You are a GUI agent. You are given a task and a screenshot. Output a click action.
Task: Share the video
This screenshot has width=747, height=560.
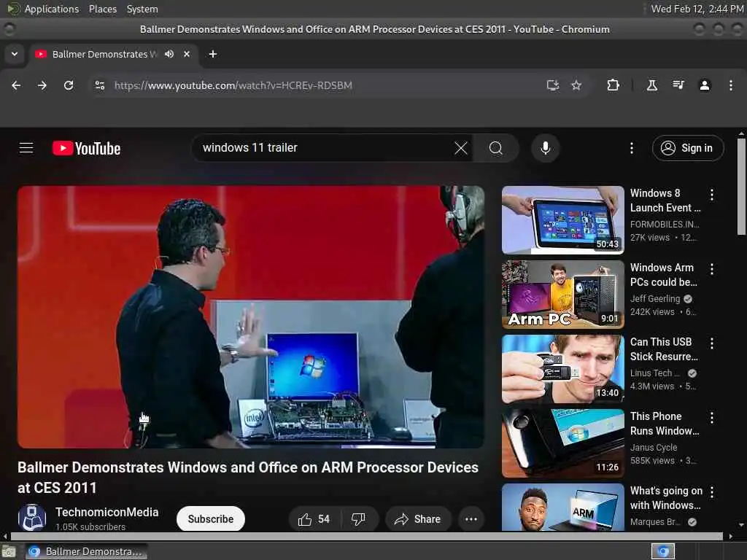click(x=418, y=519)
